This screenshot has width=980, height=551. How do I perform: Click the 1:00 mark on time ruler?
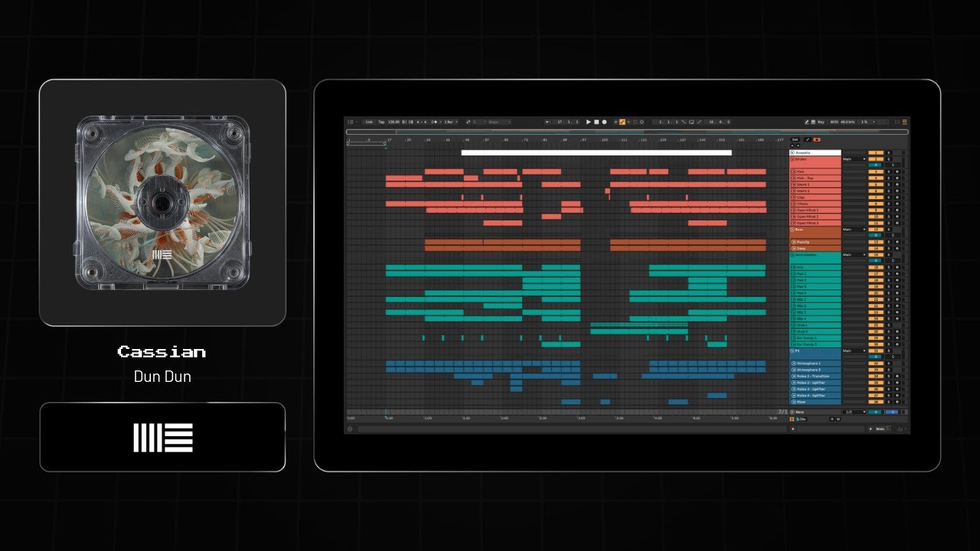(427, 419)
